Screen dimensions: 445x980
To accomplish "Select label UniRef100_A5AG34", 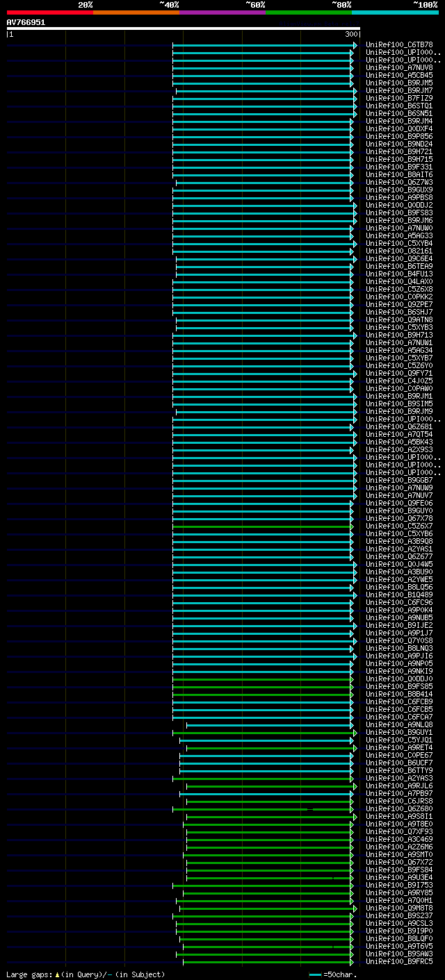I will [x=399, y=351].
